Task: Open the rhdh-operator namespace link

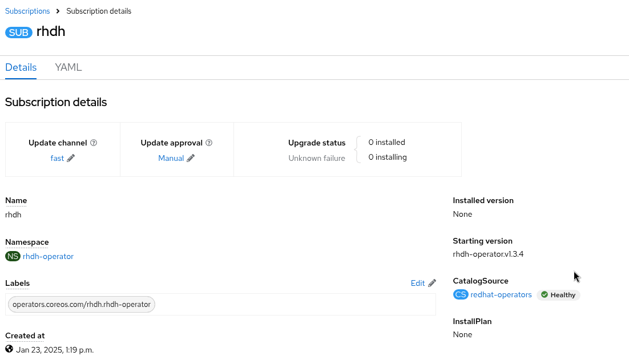Action: (48, 257)
